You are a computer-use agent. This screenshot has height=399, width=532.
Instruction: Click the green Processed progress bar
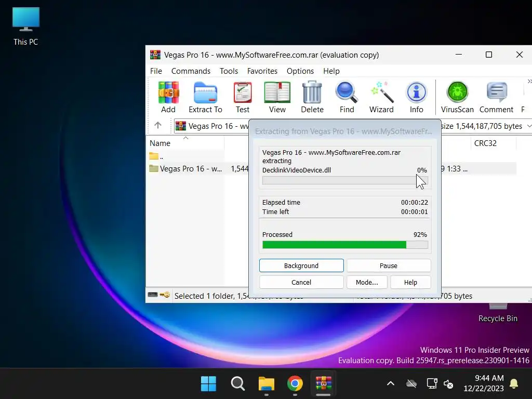coord(345,245)
